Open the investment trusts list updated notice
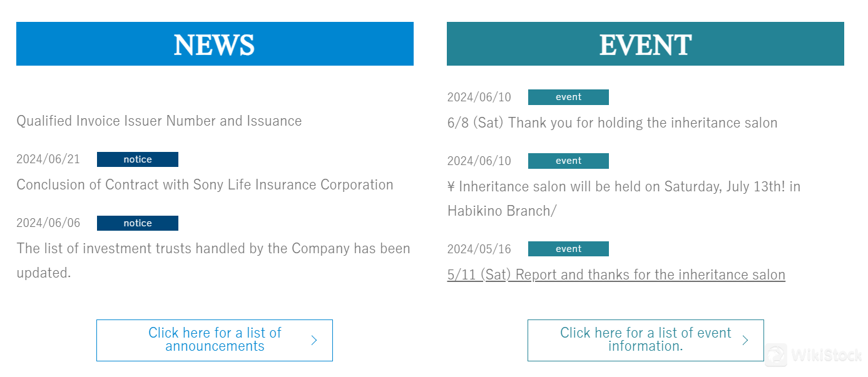This screenshot has height=377, width=868. [213, 260]
